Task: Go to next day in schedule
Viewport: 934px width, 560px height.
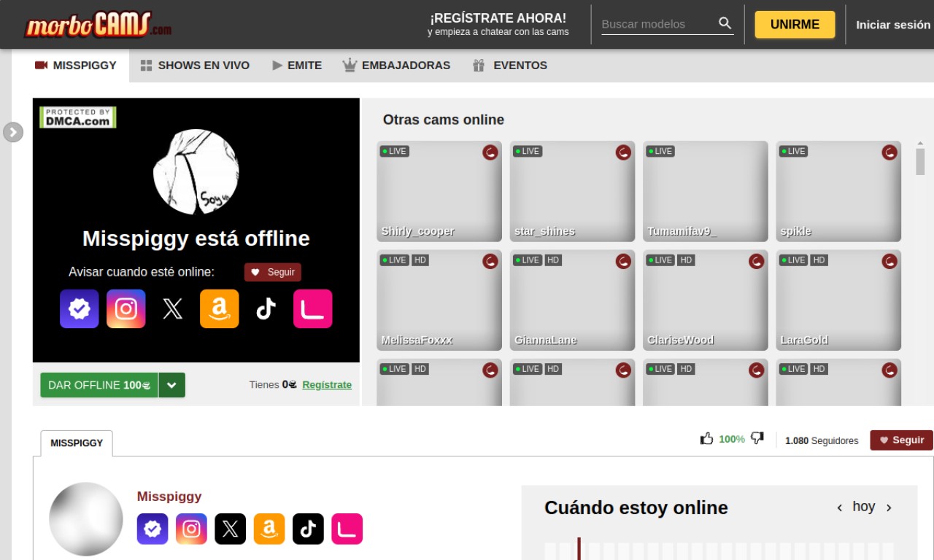Action: point(889,507)
